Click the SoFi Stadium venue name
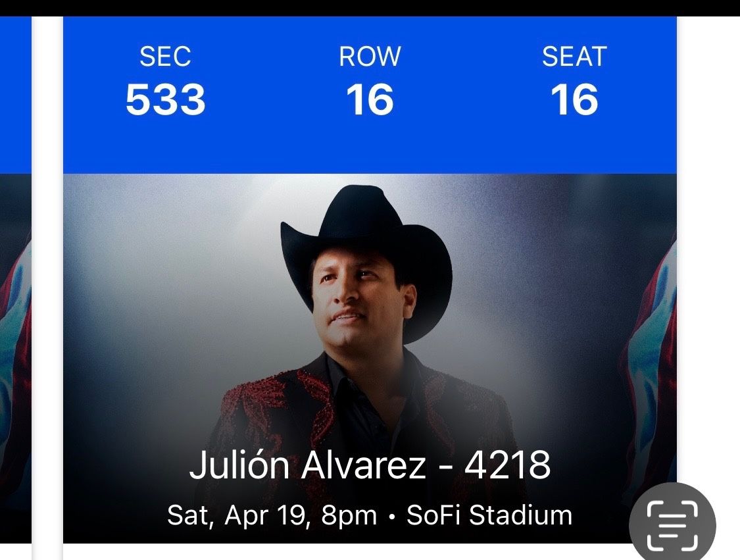Screen dimensions: 740x560 [x=489, y=515]
